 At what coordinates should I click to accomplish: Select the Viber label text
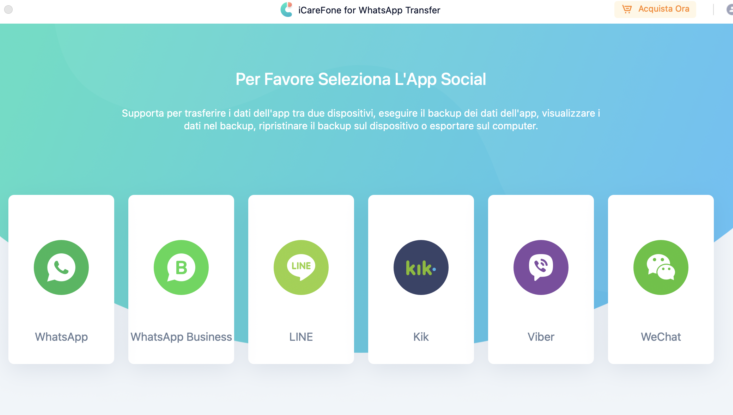(541, 336)
